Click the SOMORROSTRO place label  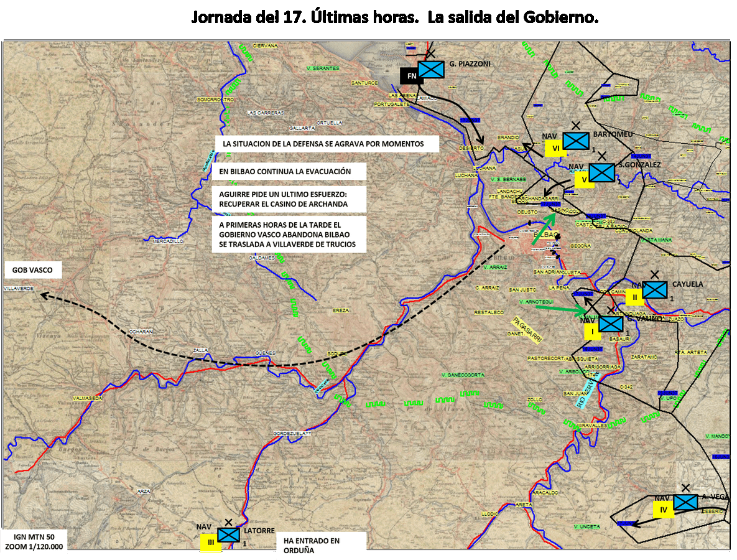(x=215, y=100)
